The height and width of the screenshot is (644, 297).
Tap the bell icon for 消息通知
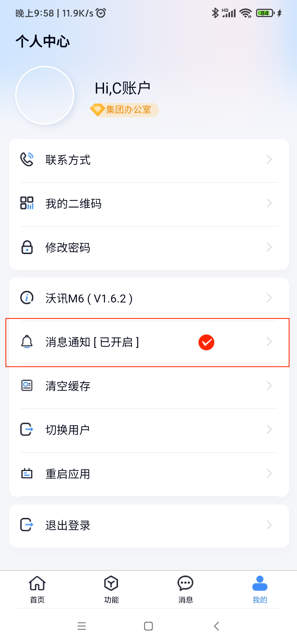click(27, 342)
